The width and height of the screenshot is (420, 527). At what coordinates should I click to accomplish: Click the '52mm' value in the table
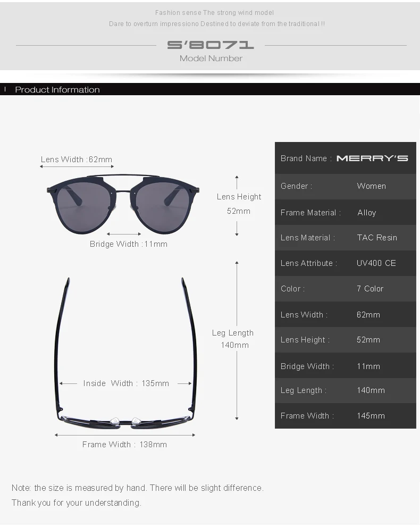368,340
